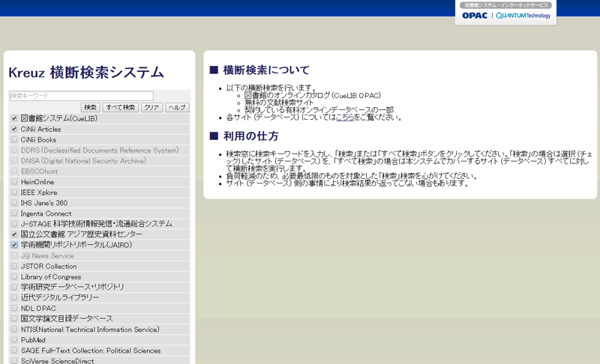Screen dimensions: 600x364
Task: Tick the HeinOnline checkbox
Action: click(x=14, y=182)
